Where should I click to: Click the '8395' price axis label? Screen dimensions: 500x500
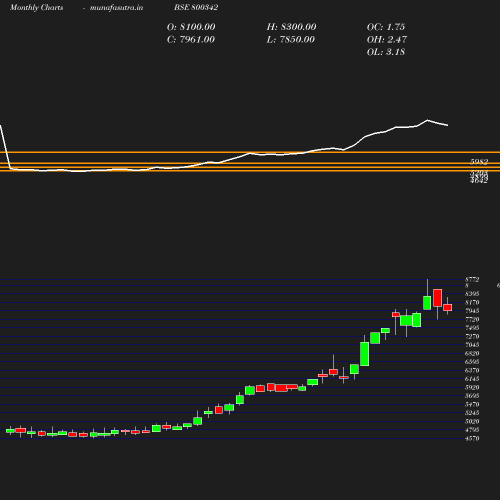click(472, 294)
